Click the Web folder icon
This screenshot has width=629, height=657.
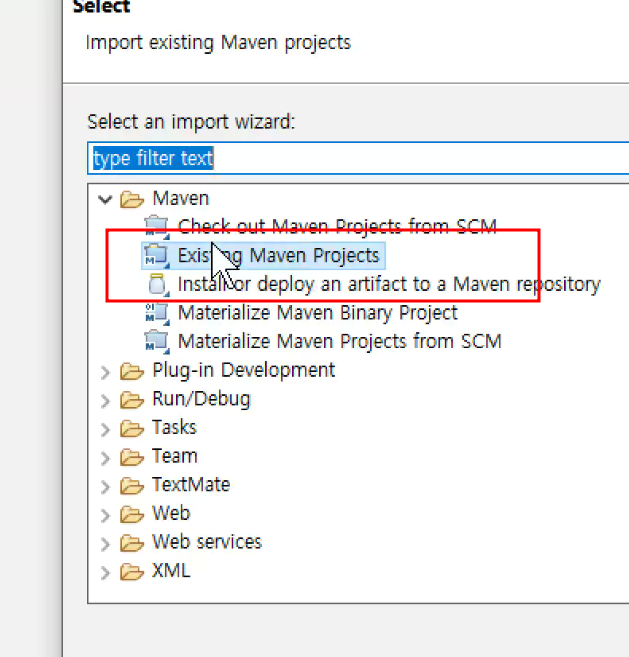click(132, 514)
